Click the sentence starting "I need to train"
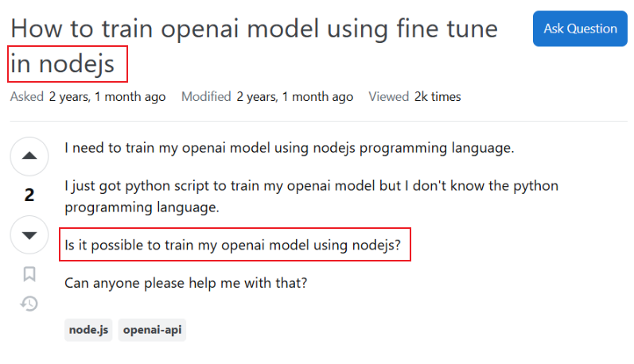The width and height of the screenshot is (634, 364). click(x=290, y=148)
